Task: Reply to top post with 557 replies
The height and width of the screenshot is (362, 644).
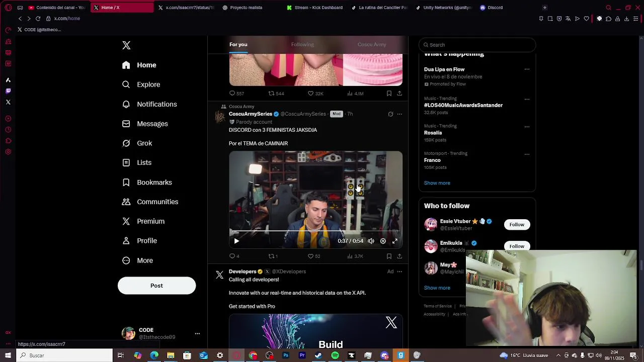Action: coord(236,94)
